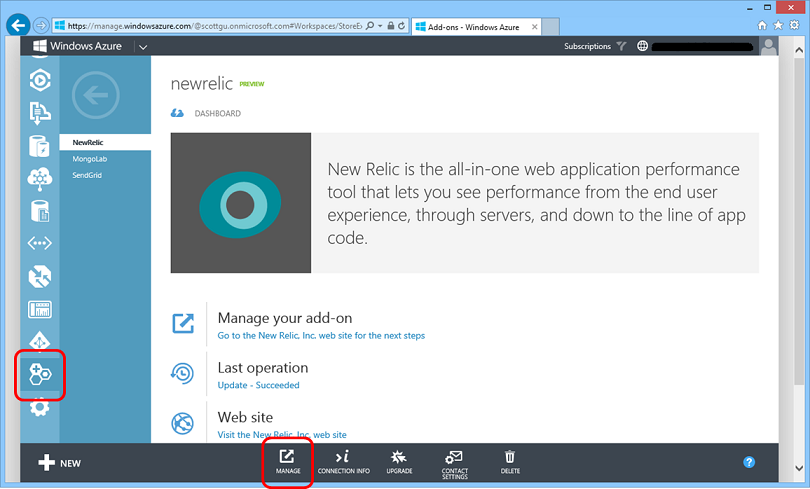Open the Networks sidebar icon
The width and height of the screenshot is (810, 489).
[x=40, y=243]
